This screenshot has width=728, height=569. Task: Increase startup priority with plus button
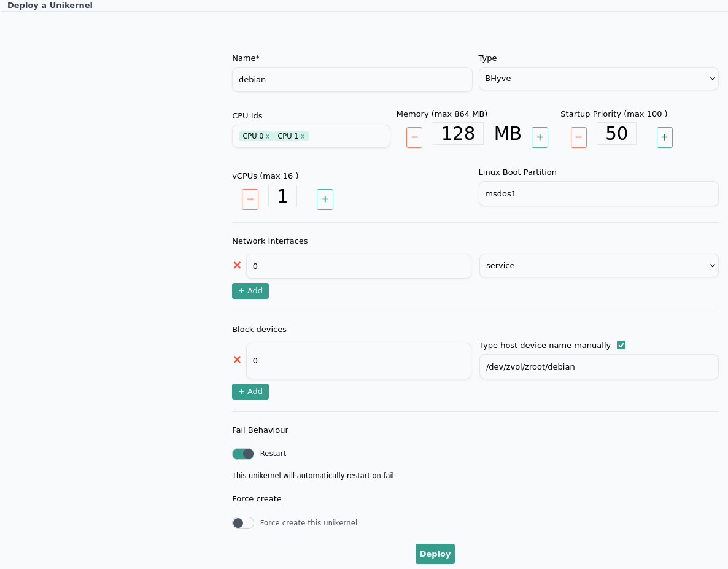coord(664,137)
